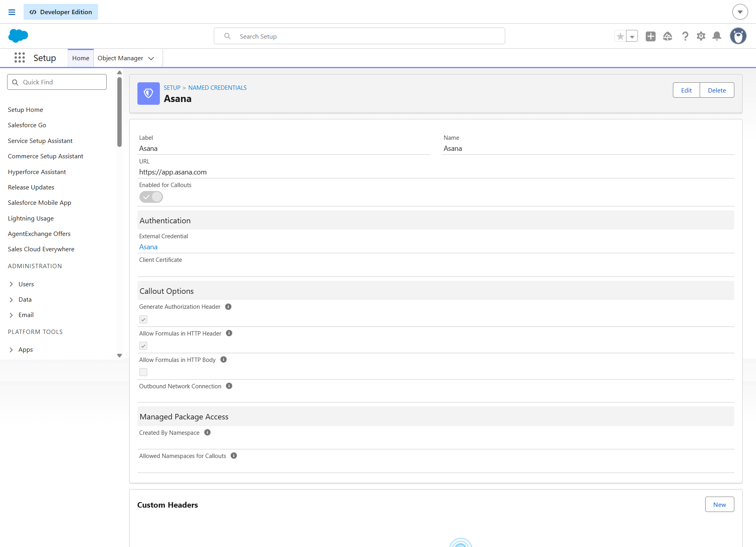Check Allow Formulas in HTTP Body checkbox
The width and height of the screenshot is (756, 547).
coord(143,372)
